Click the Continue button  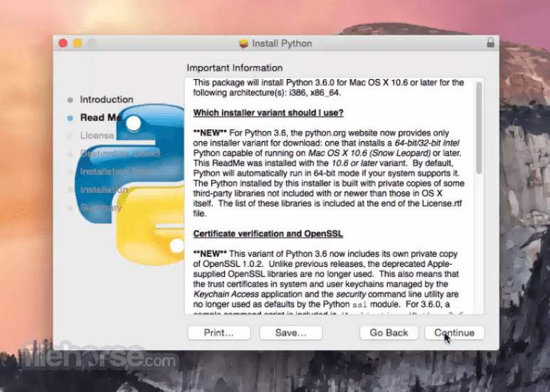(454, 333)
